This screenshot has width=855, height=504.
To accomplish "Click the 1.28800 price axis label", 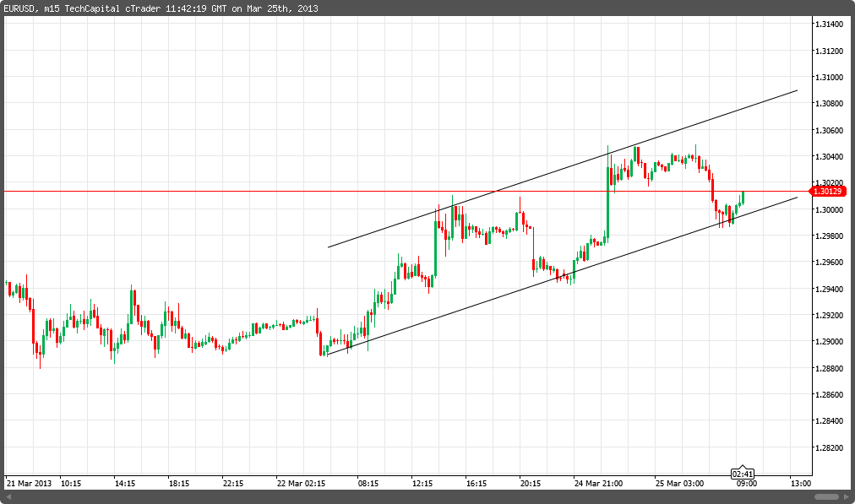I will (829, 368).
